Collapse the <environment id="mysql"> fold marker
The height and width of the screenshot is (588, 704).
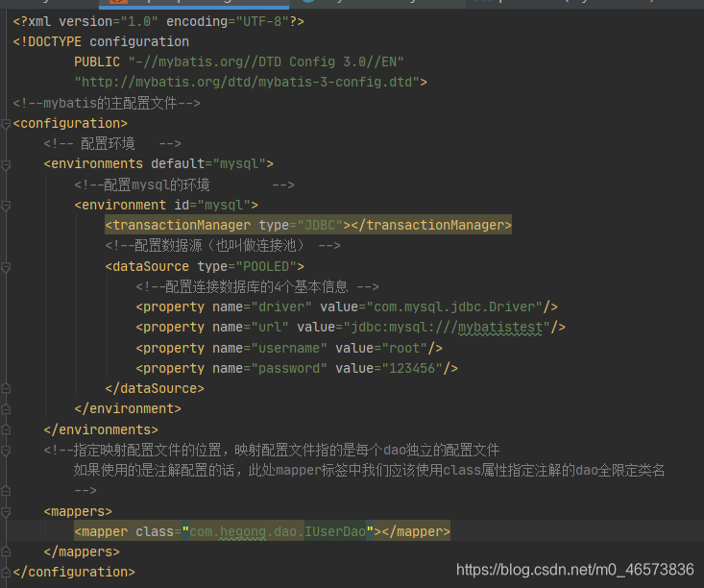click(x=6, y=206)
